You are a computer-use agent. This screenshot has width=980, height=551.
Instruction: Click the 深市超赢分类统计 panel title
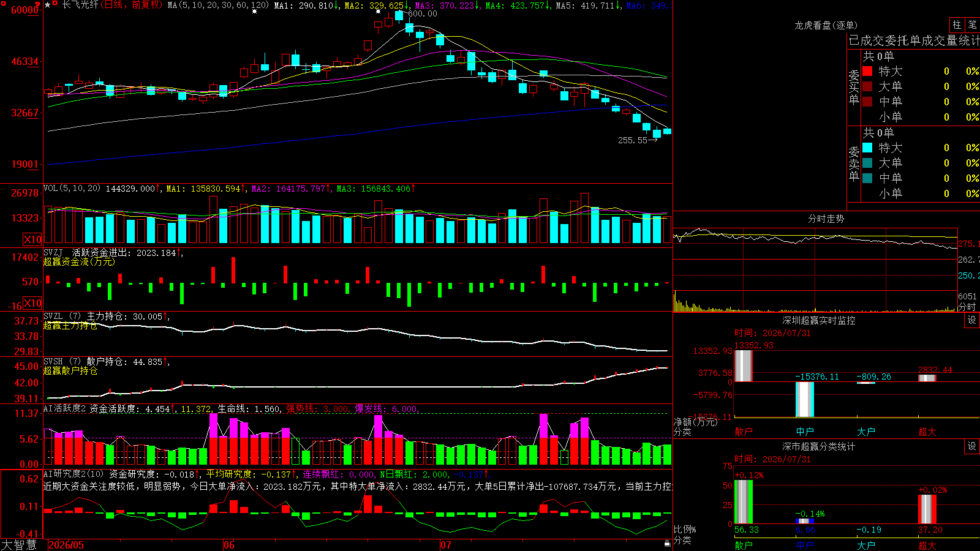tap(819, 446)
